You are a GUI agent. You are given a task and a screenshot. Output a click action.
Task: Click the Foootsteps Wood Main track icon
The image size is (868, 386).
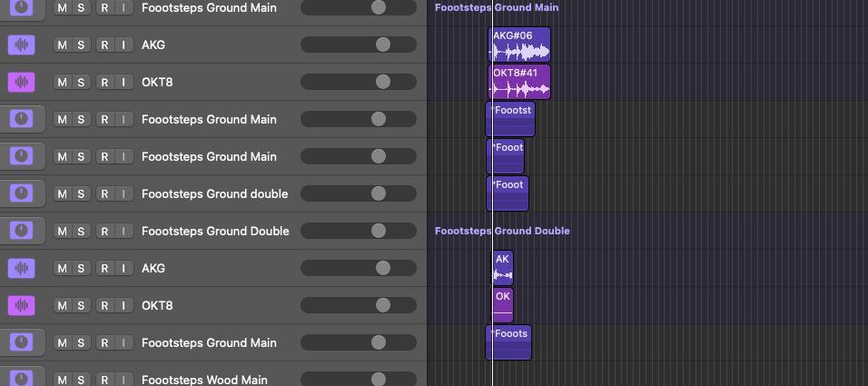pyautogui.click(x=21, y=379)
